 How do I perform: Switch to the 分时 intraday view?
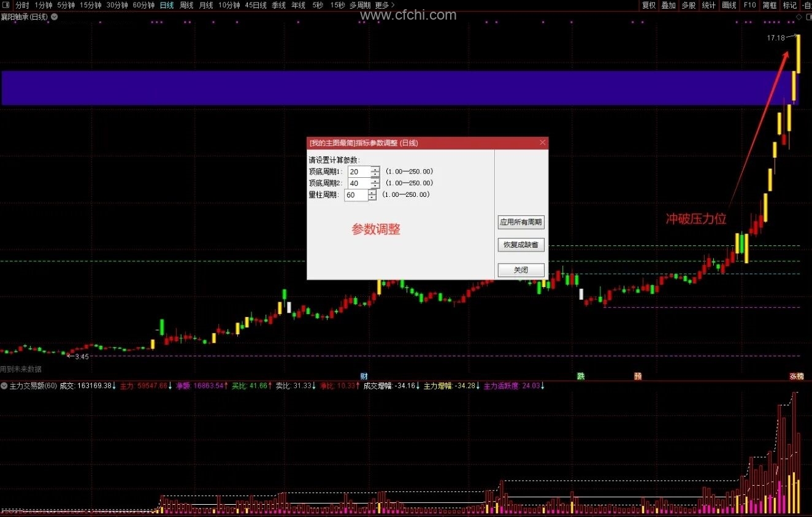[x=22, y=5]
